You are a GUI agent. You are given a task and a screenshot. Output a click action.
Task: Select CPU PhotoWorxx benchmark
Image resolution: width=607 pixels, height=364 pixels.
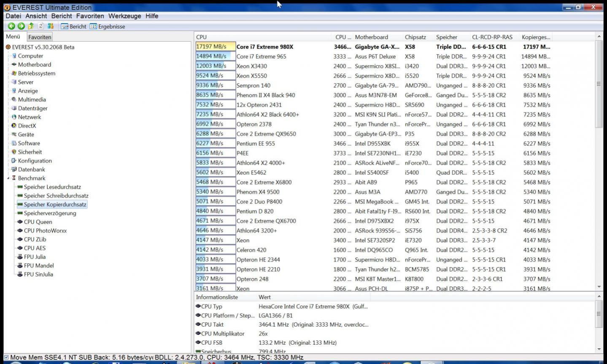45,231
